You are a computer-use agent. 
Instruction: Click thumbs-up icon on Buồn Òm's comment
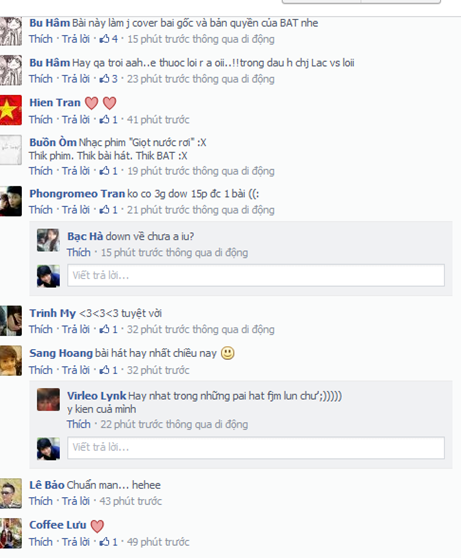click(104, 171)
